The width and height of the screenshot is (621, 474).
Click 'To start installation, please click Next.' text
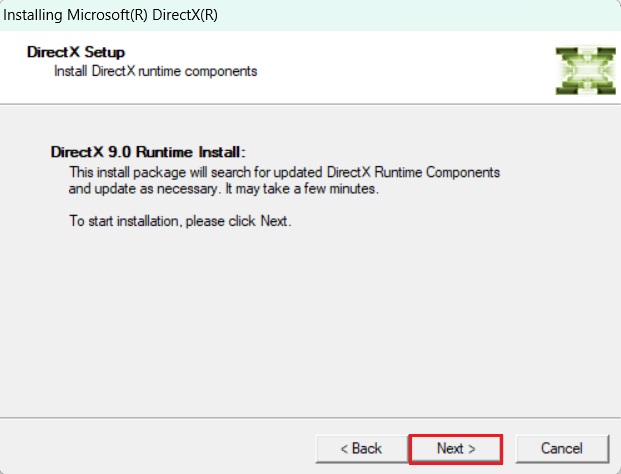180,221
